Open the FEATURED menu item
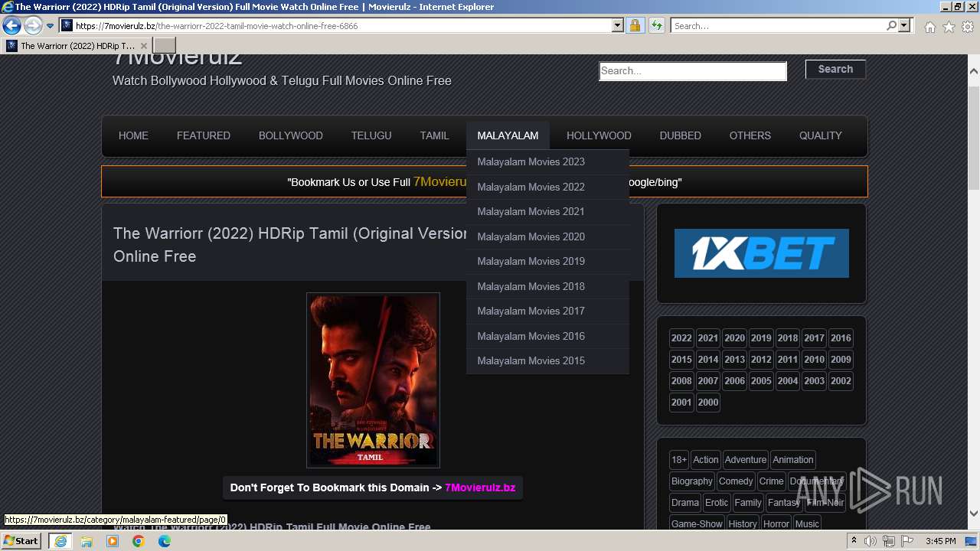 pos(204,135)
